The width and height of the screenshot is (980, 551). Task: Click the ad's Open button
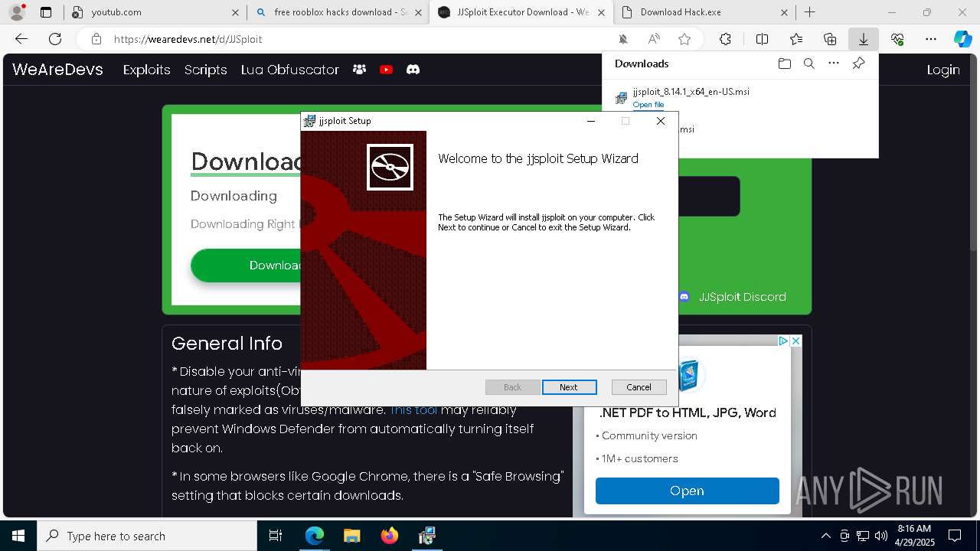687,491
